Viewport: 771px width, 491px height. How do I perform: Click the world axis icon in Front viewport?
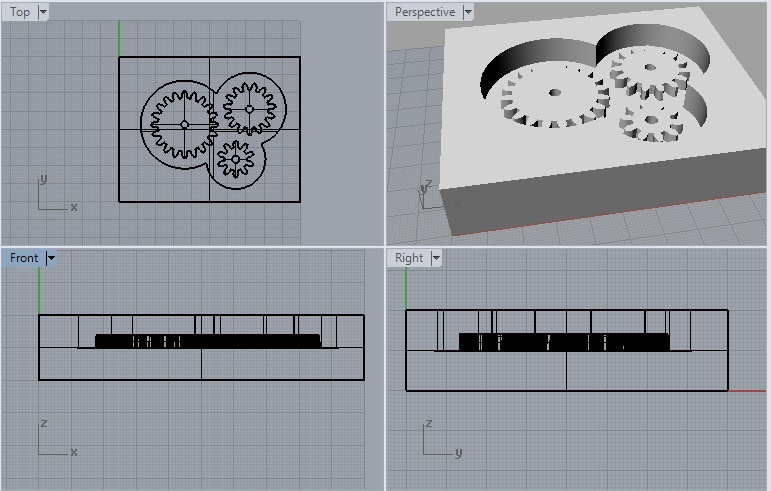[x=57, y=438]
